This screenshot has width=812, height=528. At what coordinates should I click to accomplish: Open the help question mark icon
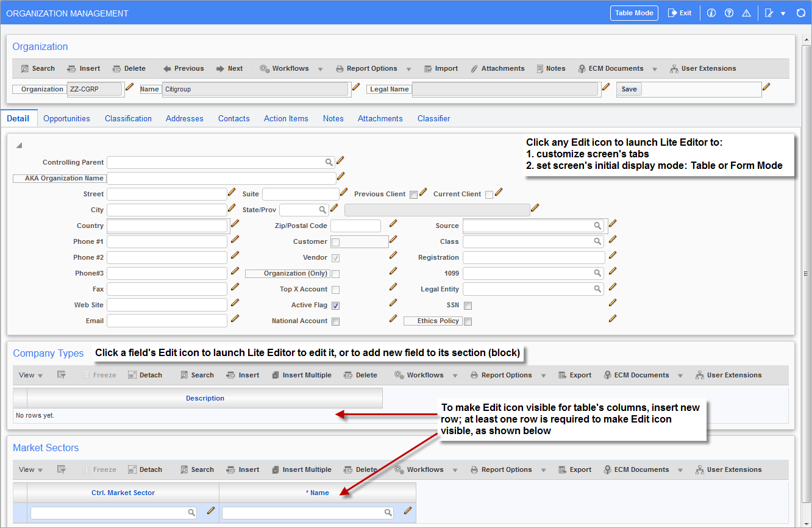point(728,13)
